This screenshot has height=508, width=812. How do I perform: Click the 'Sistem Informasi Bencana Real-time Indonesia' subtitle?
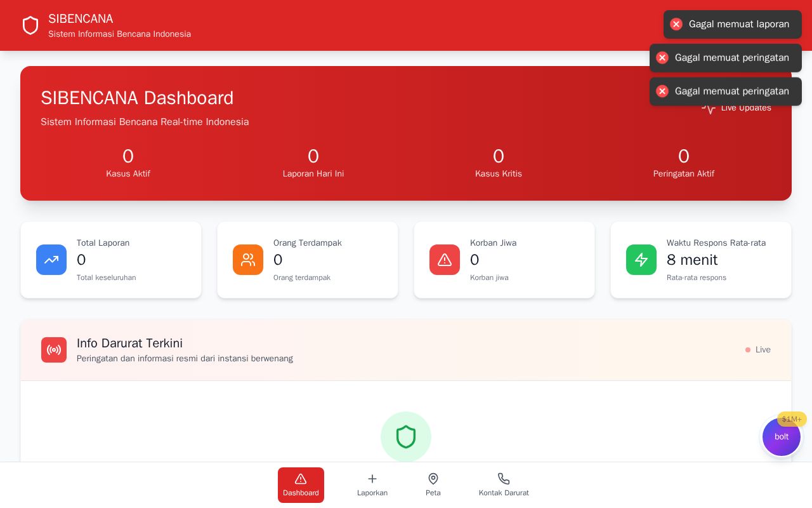(x=145, y=122)
